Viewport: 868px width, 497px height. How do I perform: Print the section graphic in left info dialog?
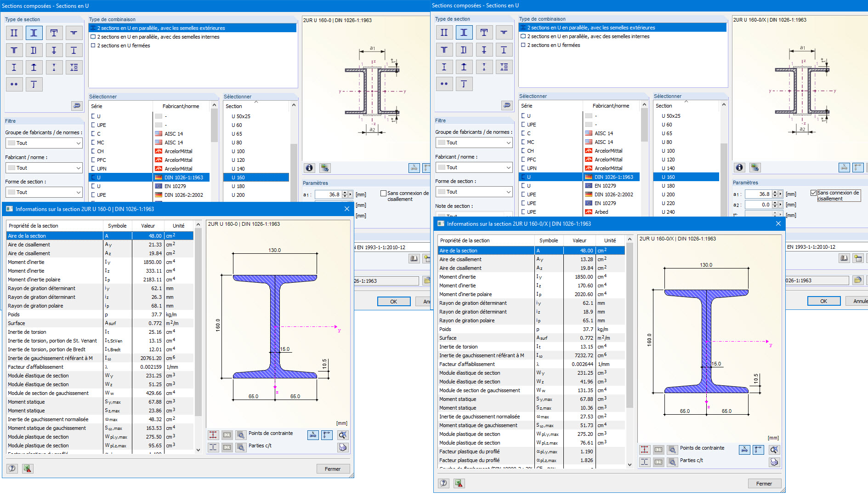[343, 447]
